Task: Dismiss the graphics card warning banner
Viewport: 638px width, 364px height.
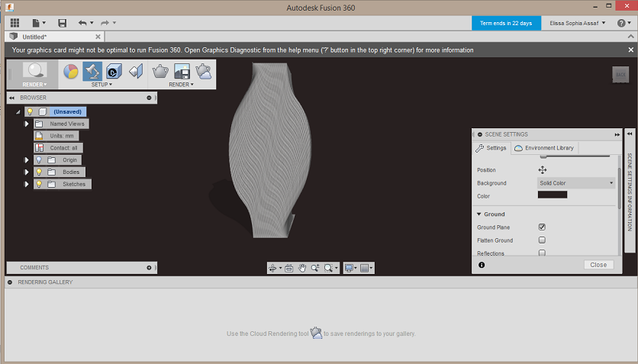Action: [x=630, y=50]
